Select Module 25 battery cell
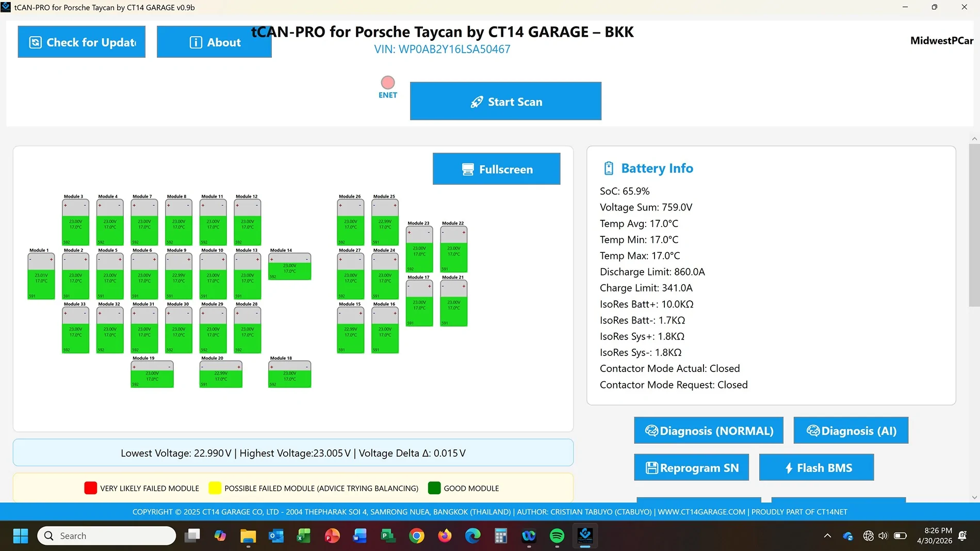 385,222
